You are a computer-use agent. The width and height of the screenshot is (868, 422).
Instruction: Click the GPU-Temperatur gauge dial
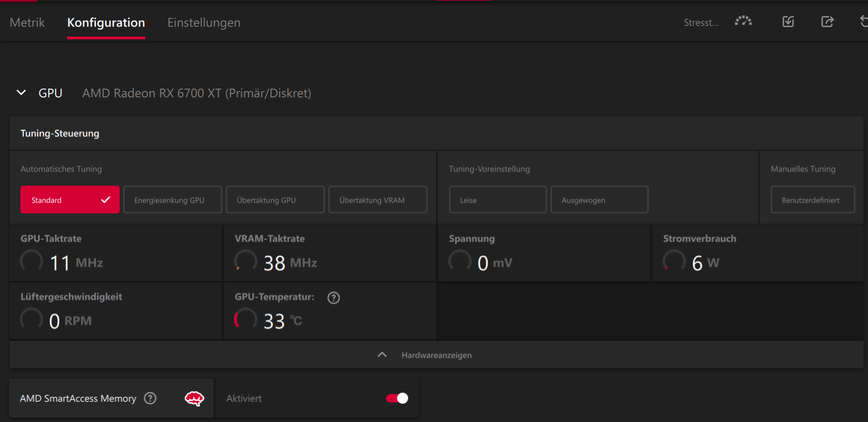pos(246,319)
